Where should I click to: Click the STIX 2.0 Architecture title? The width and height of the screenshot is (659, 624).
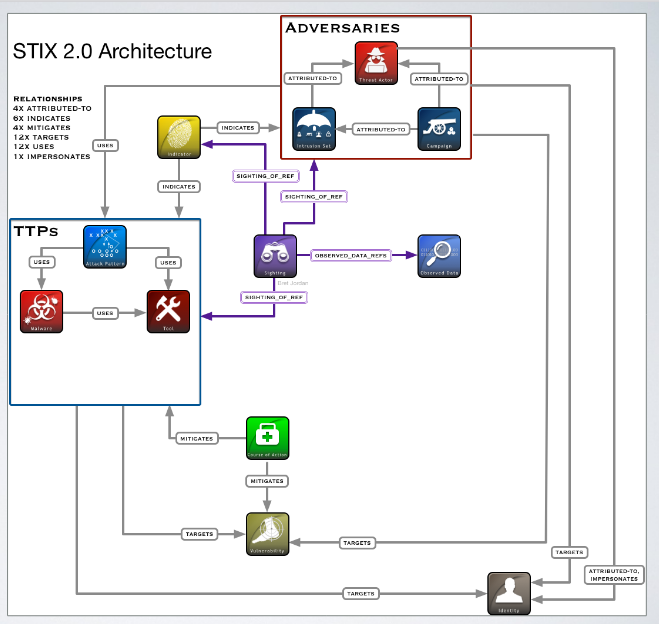click(112, 51)
